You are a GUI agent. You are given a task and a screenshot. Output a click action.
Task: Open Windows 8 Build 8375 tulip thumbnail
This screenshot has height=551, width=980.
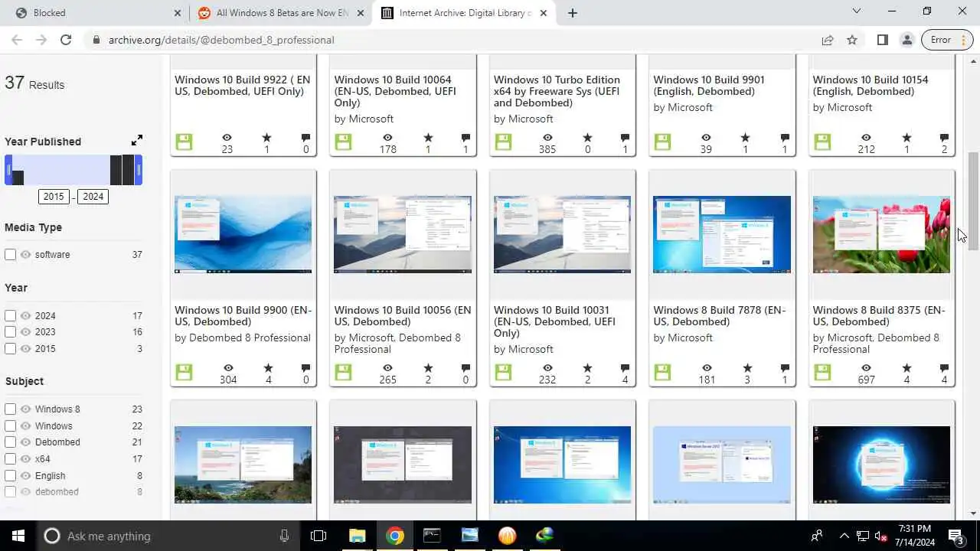[x=881, y=234]
